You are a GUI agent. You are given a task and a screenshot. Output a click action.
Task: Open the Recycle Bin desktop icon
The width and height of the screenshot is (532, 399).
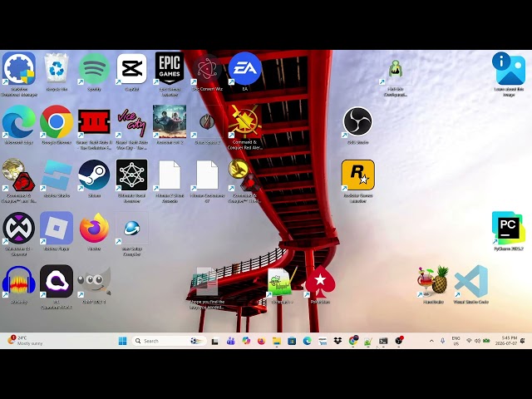(57, 69)
